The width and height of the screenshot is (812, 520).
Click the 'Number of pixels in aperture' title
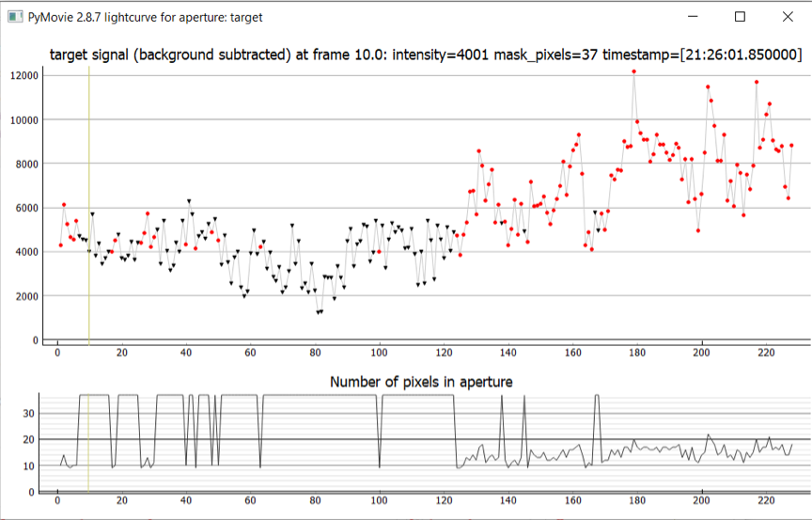(x=421, y=381)
